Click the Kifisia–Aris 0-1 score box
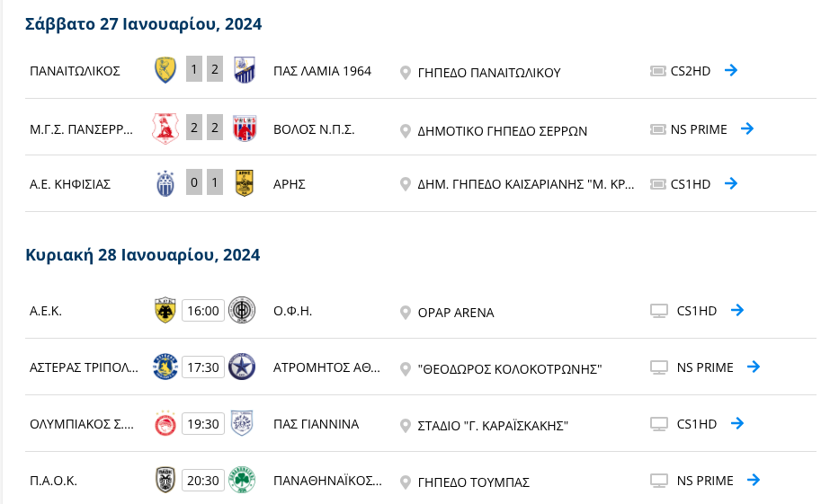The height and width of the screenshot is (504, 830). click(x=204, y=182)
